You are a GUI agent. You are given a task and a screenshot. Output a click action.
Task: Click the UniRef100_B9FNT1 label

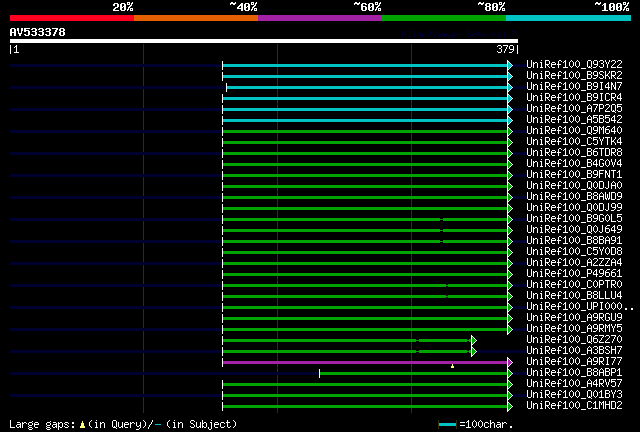(x=574, y=174)
